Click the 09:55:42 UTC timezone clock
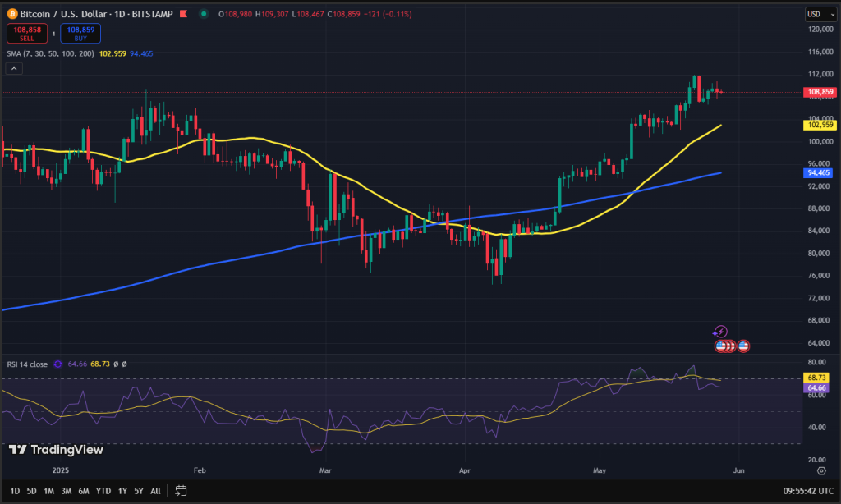Viewport: 841px width, 504px height. (x=808, y=491)
